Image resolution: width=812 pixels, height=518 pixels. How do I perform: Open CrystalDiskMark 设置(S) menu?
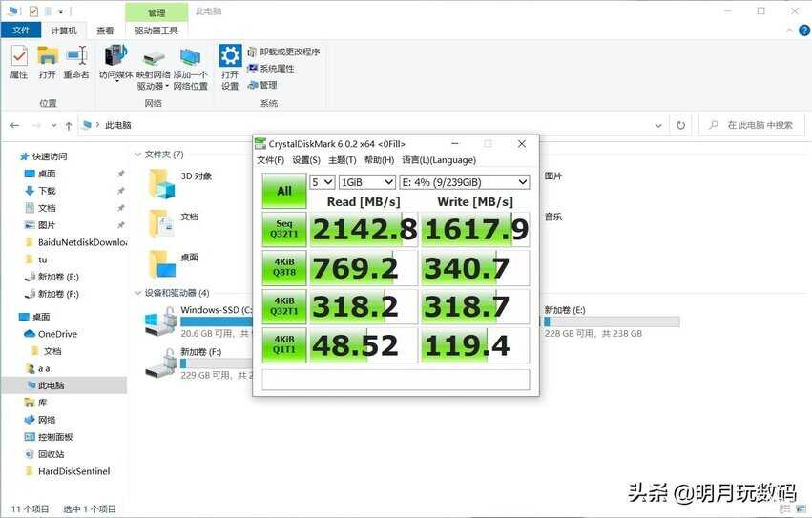coord(306,160)
